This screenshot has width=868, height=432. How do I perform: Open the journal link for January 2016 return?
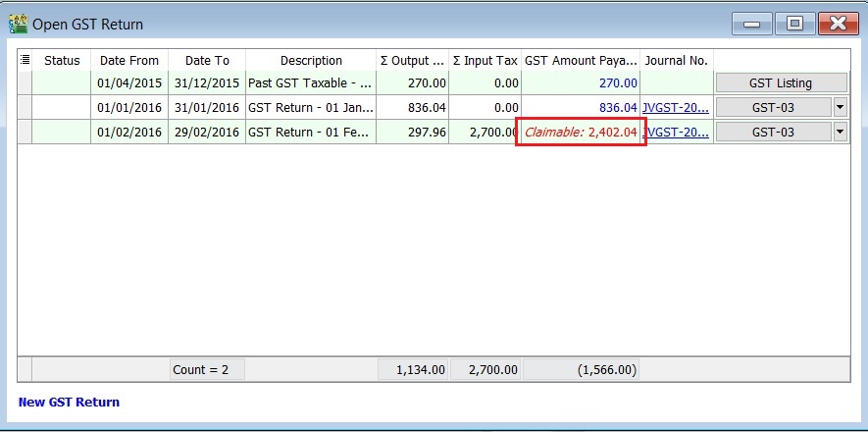coord(675,108)
